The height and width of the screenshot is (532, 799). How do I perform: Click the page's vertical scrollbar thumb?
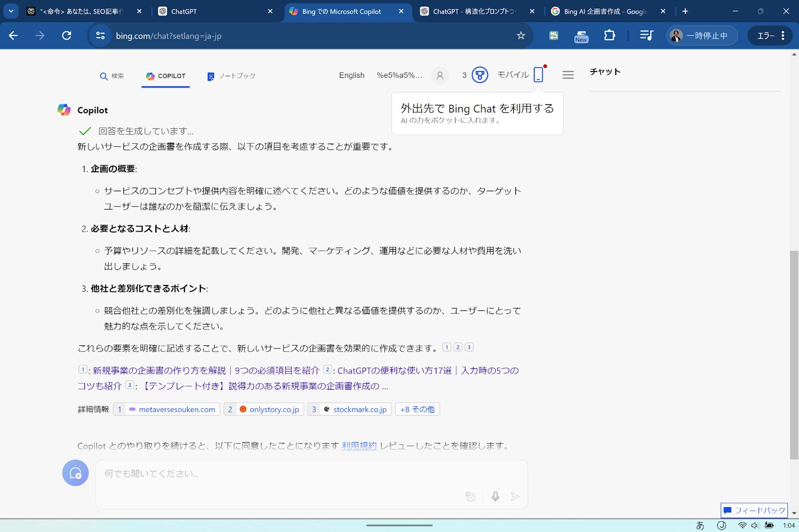tap(794, 354)
